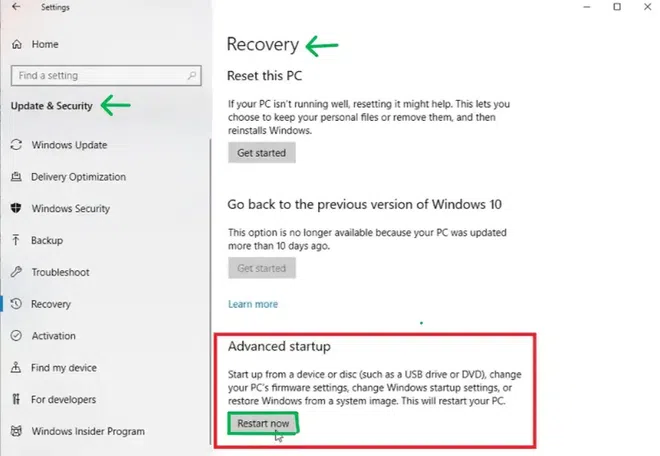The width and height of the screenshot is (660, 456).
Task: Go to Windows Update section
Action: pyautogui.click(x=69, y=145)
